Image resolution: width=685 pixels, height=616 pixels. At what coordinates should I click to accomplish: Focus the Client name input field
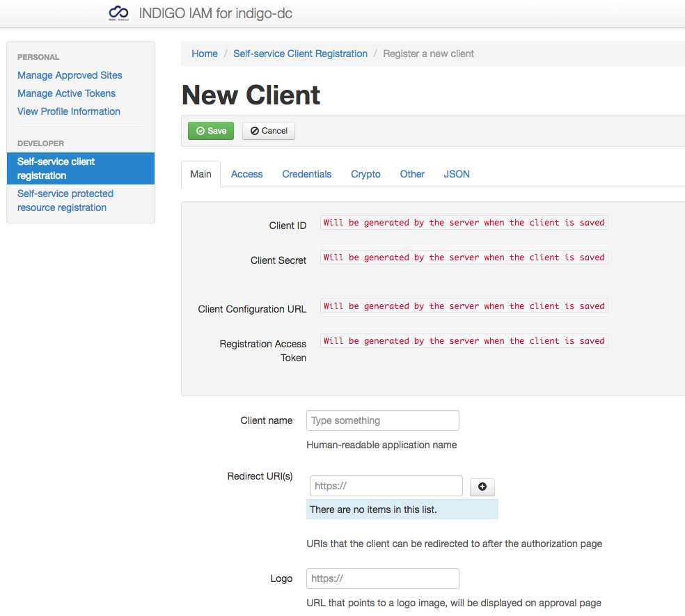click(383, 420)
